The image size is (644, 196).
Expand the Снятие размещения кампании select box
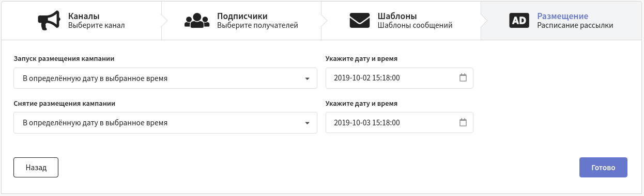(x=165, y=123)
